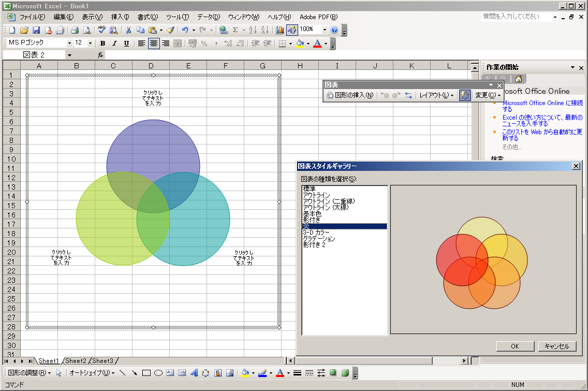This screenshot has width=588, height=391.
Task: Open the font size dropdown
Action: pos(91,44)
